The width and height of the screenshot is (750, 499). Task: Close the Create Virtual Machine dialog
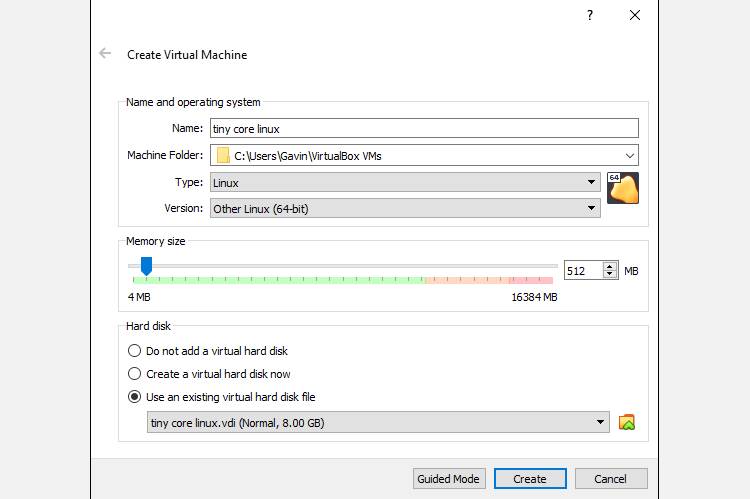click(635, 15)
